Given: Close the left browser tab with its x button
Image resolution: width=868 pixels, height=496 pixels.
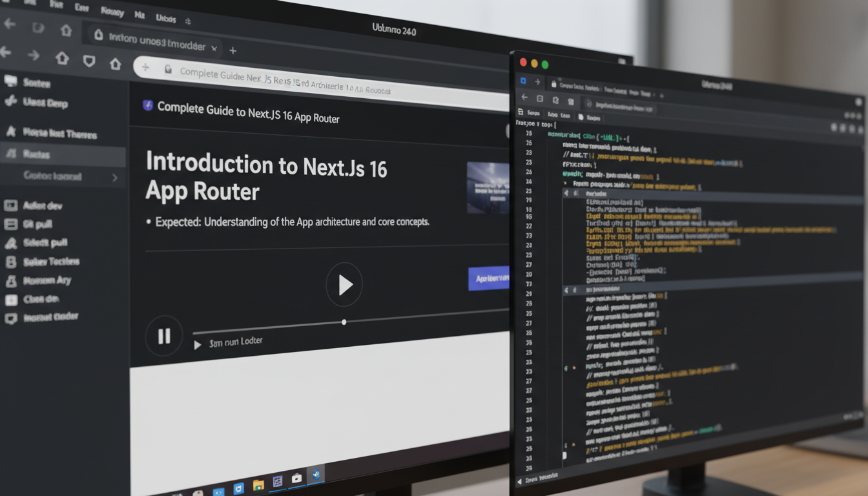Looking at the screenshot, I should click(x=215, y=48).
